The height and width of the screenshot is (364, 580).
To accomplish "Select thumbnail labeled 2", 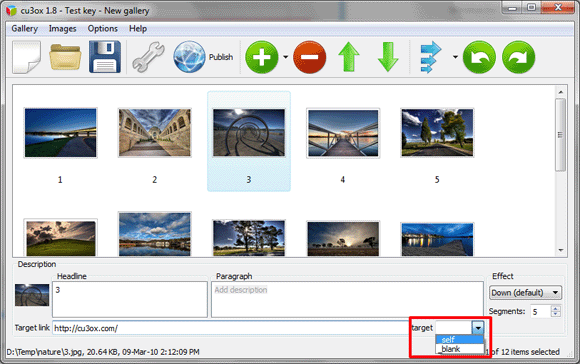I will pos(155,133).
